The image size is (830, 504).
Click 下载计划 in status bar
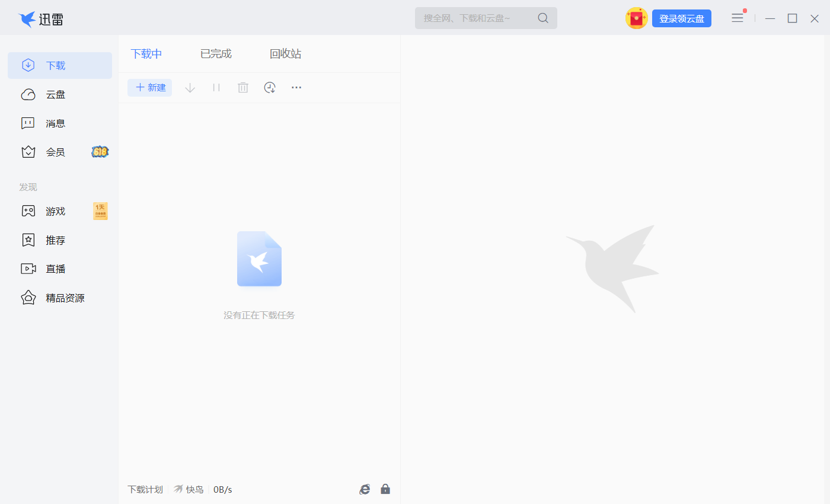click(x=145, y=490)
